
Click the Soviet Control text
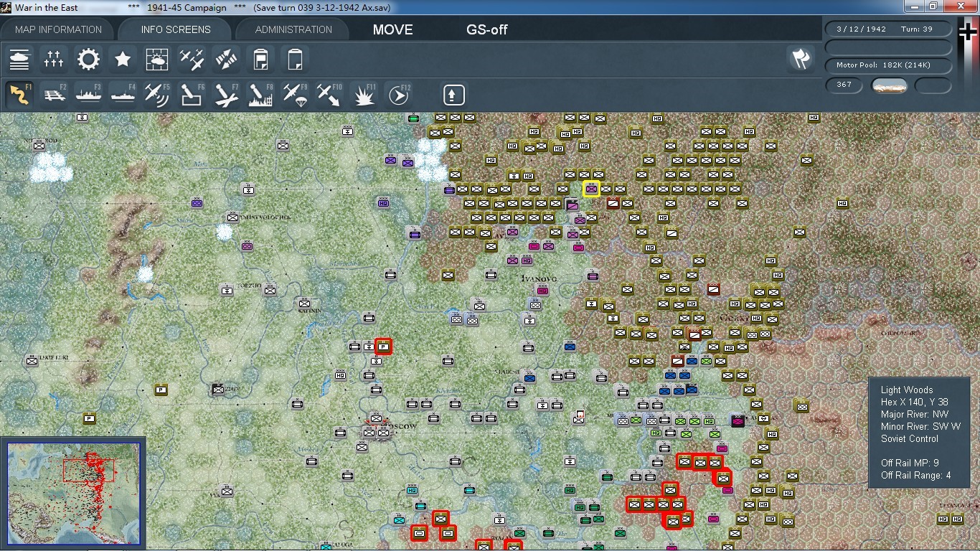tap(910, 439)
